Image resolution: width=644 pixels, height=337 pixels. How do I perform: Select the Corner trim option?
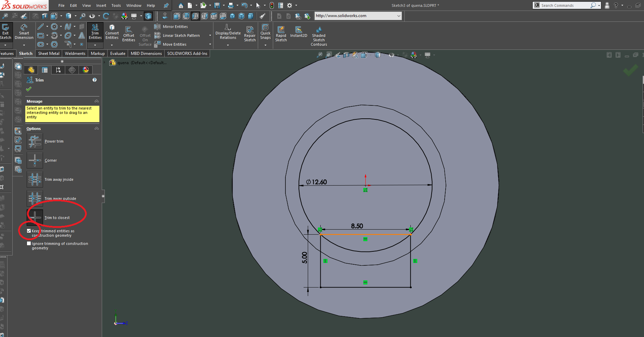(35, 160)
